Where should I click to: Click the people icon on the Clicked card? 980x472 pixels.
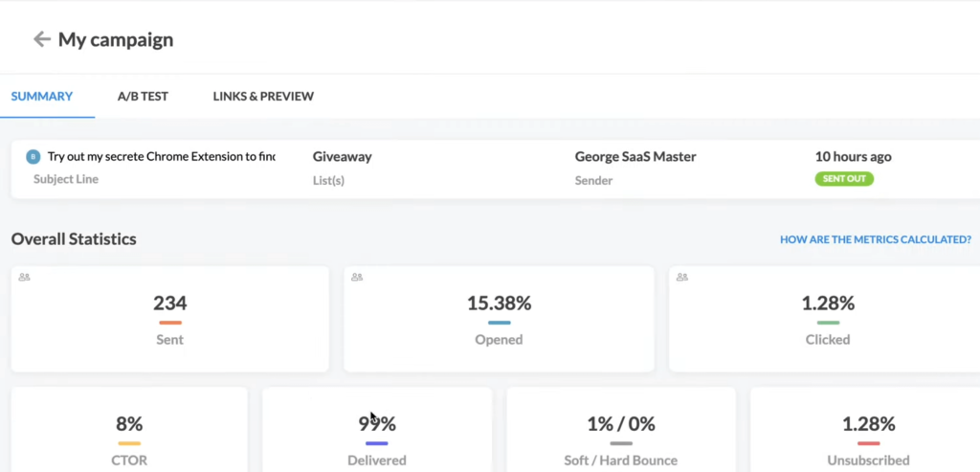click(x=682, y=277)
